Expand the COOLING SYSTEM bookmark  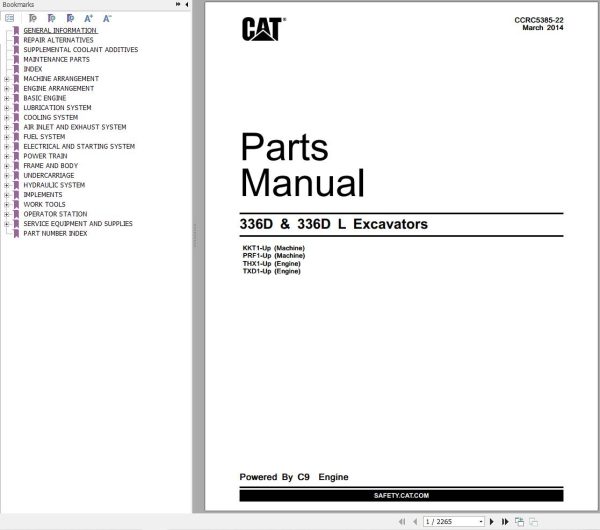click(7, 117)
